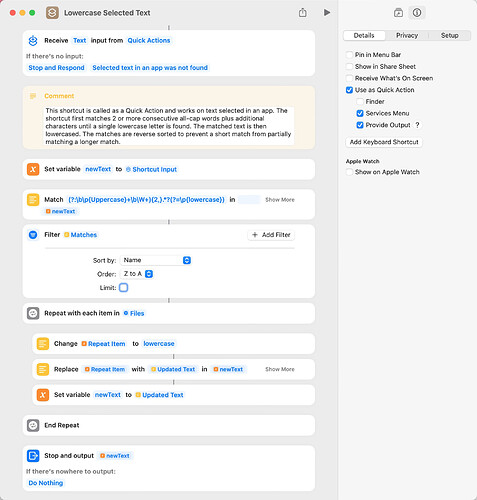Image resolution: width=477 pixels, height=500 pixels.
Task: Switch to the Privacy tab
Action: pyautogui.click(x=407, y=35)
